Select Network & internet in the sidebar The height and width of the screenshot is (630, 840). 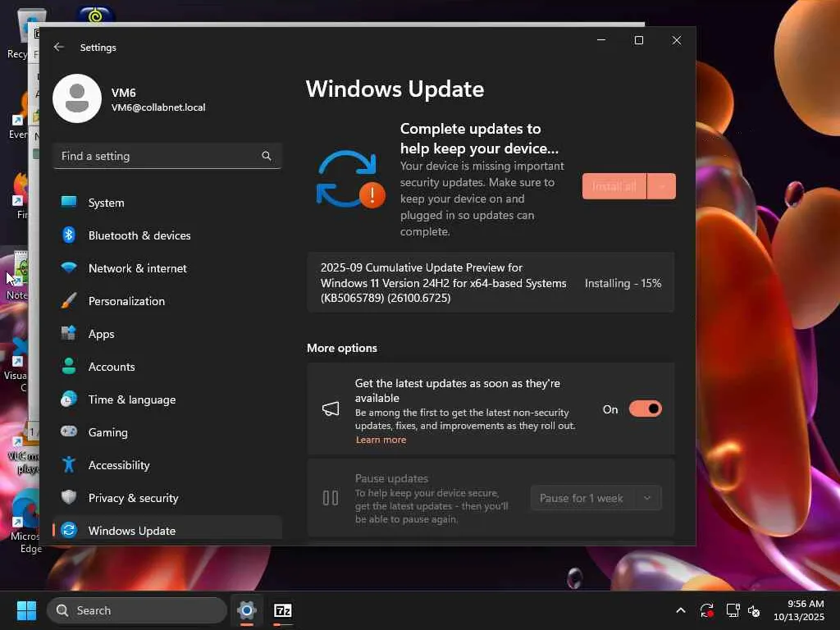167,268
